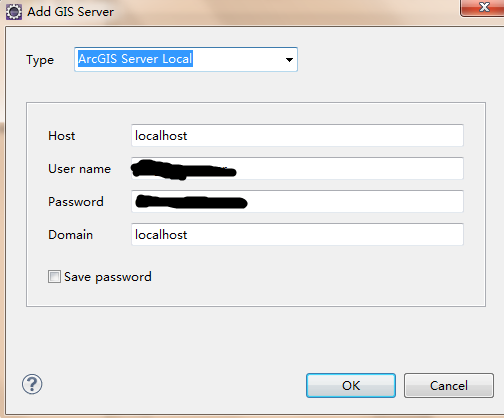
Task: Dismiss the dialog with the Cancel button
Action: [449, 385]
